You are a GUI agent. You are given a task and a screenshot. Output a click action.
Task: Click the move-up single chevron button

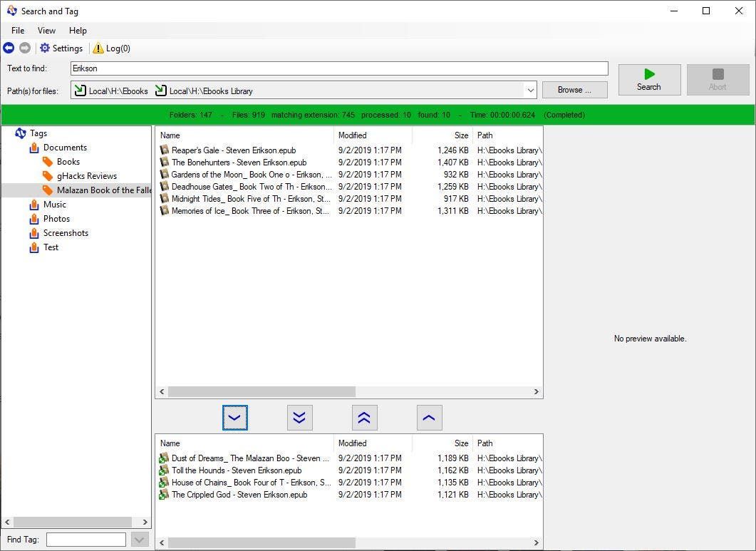429,418
